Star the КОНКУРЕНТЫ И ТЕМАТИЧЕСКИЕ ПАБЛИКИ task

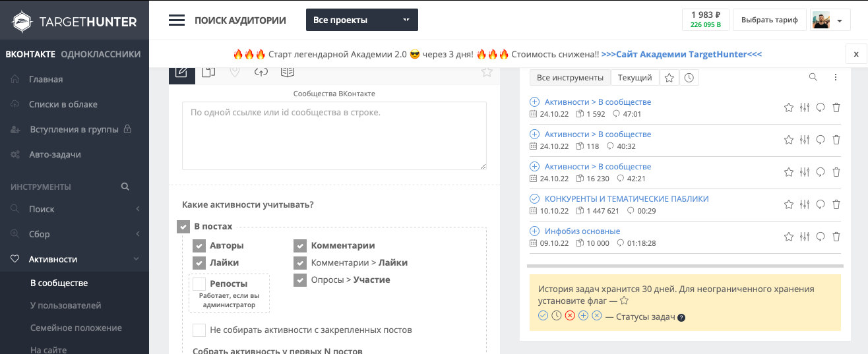[x=788, y=204]
